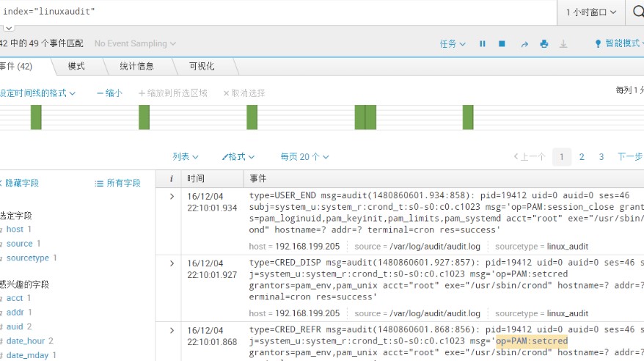Click the i info column header
644x361 pixels.
click(x=171, y=178)
